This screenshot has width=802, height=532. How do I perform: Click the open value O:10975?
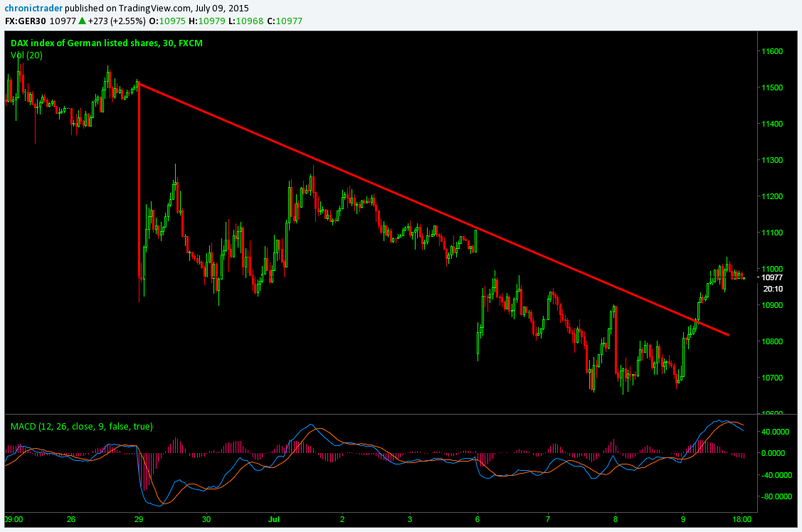(167, 21)
